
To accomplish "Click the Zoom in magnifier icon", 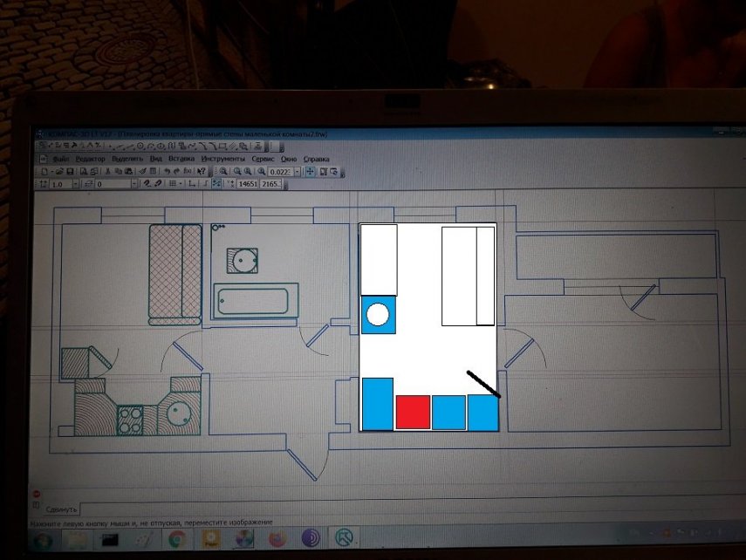I will [236, 172].
